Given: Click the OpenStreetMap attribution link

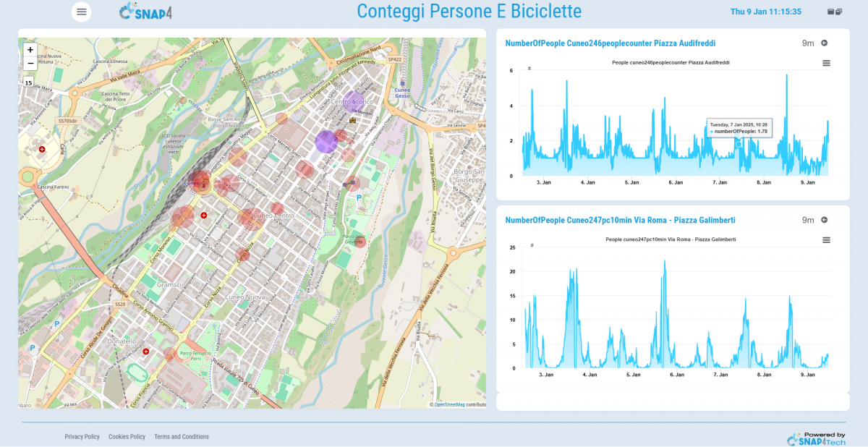Looking at the screenshot, I should click(448, 405).
